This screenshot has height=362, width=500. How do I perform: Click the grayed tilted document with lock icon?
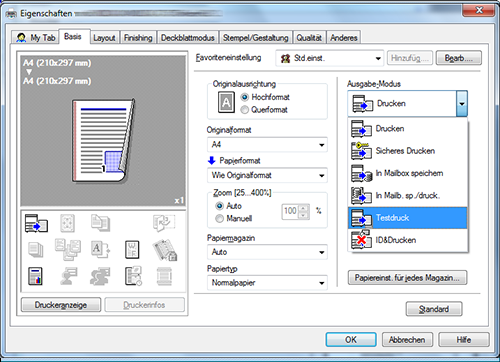(x=165, y=250)
